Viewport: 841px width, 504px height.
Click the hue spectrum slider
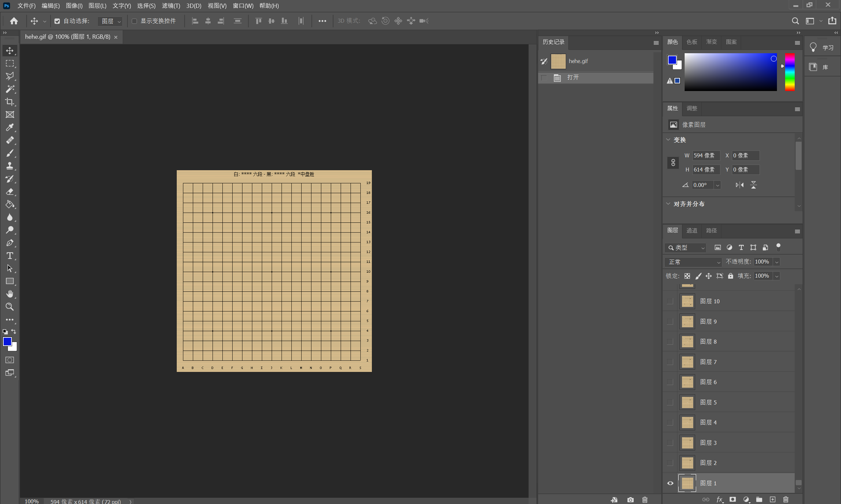pyautogui.click(x=790, y=72)
